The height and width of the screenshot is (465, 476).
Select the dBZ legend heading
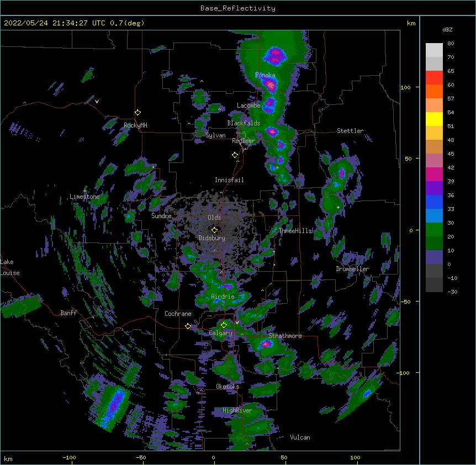(447, 29)
